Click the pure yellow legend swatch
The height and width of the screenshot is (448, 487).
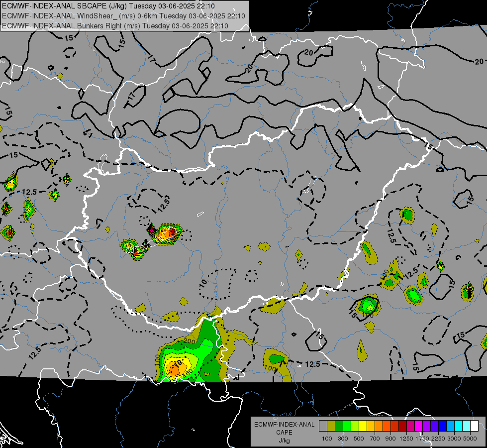coord(363,426)
